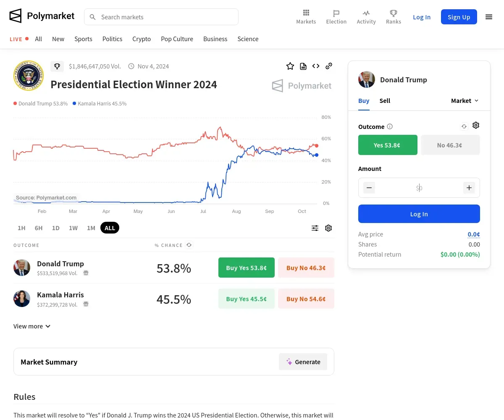504x420 pixels.
Task: Open the Ranks trophy icon
Action: pos(394,17)
